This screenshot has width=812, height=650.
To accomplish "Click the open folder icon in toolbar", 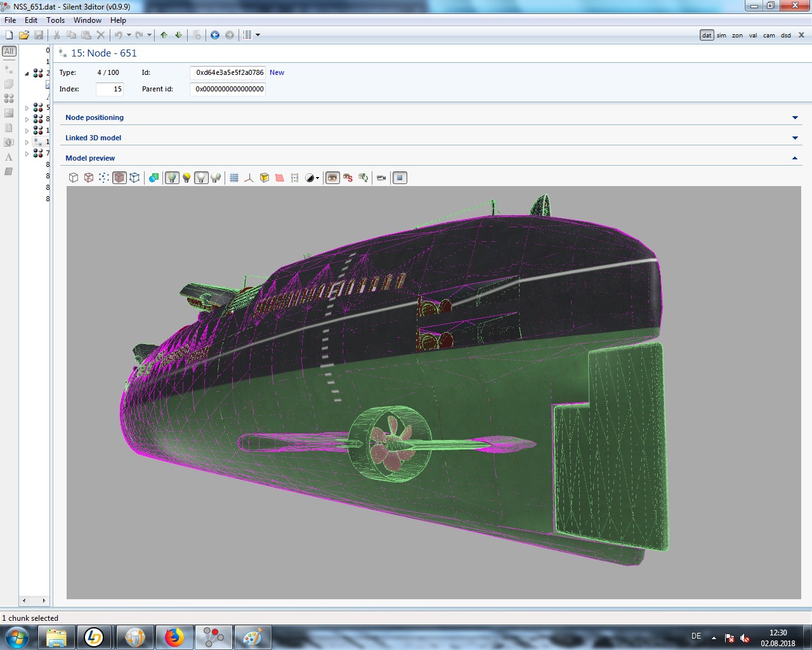I will tap(24, 35).
